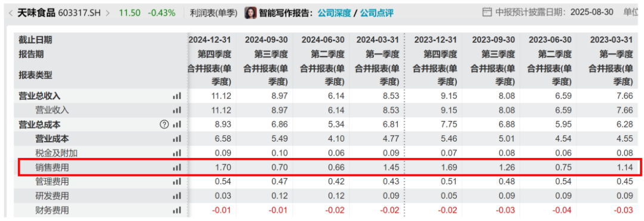Open 公司深度 report link
Image resolution: width=644 pixels, height=221 pixels.
(x=335, y=13)
